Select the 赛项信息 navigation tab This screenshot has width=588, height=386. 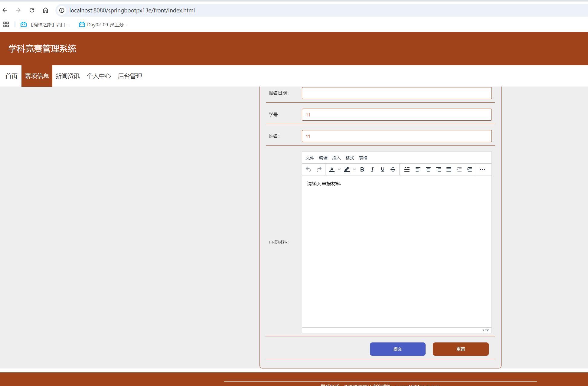(37, 76)
